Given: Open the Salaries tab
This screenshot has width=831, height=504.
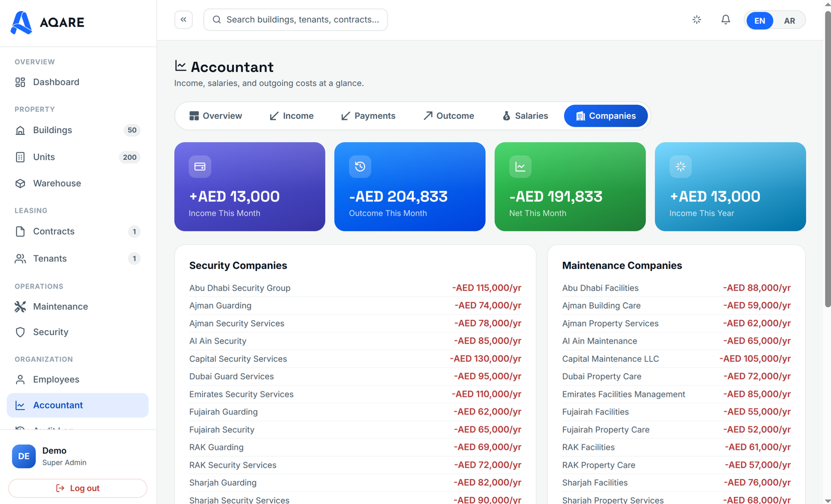Looking at the screenshot, I should point(525,116).
